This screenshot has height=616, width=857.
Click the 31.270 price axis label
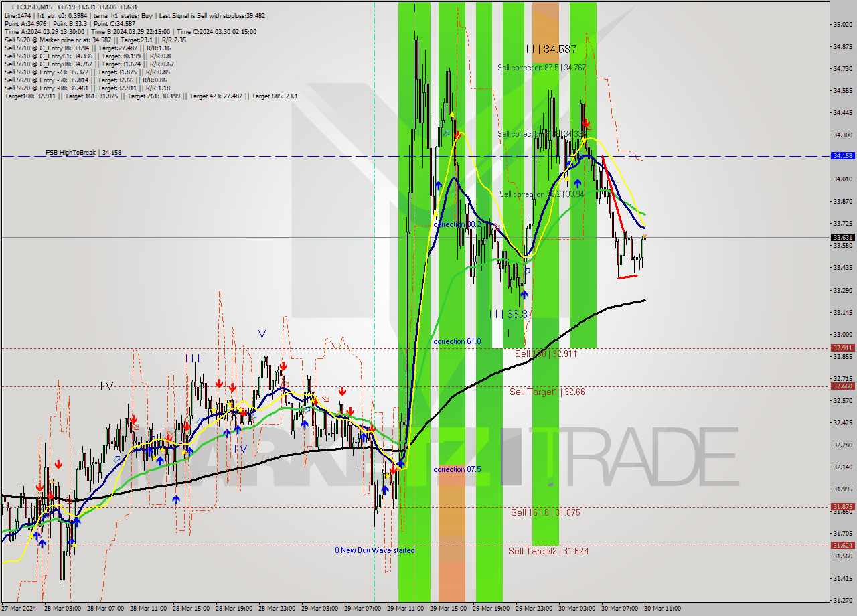click(842, 599)
